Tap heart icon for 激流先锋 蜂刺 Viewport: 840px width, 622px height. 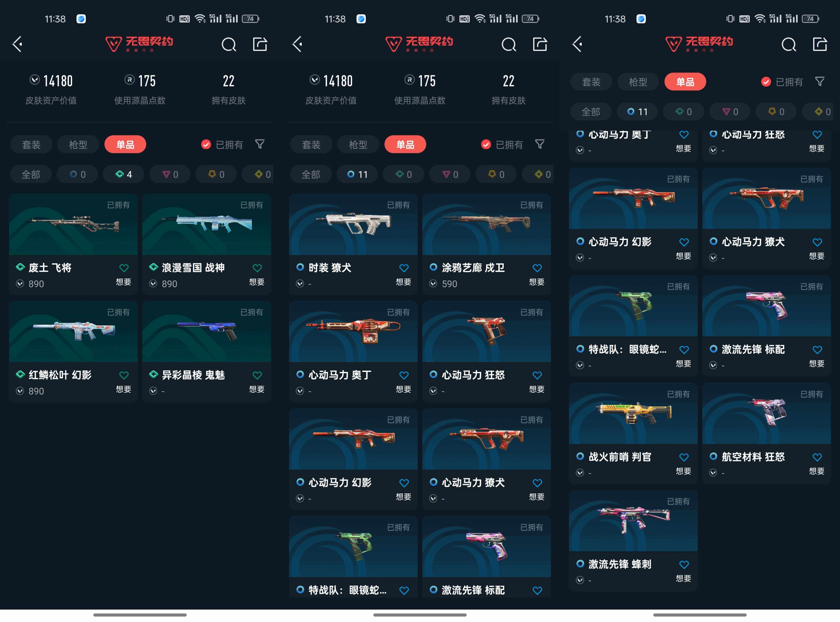684,564
